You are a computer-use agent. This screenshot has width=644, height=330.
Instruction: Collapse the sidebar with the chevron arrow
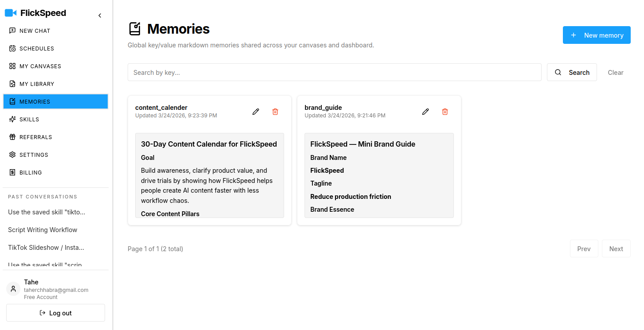coord(100,16)
